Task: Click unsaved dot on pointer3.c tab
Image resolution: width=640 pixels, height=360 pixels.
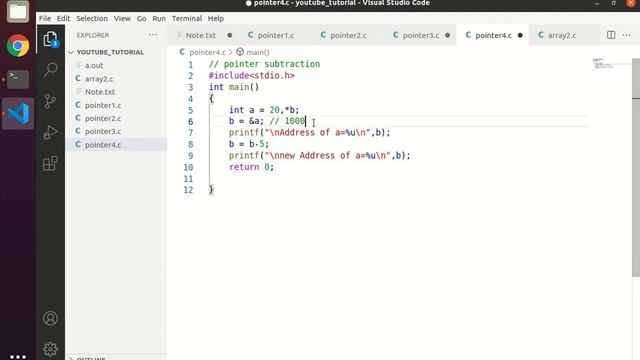Action: click(x=447, y=35)
